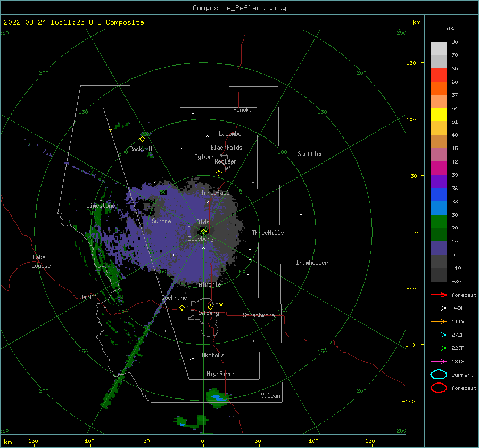This screenshot has width=479, height=448.
Task: Click the Vulcan city label
Action: [270, 396]
